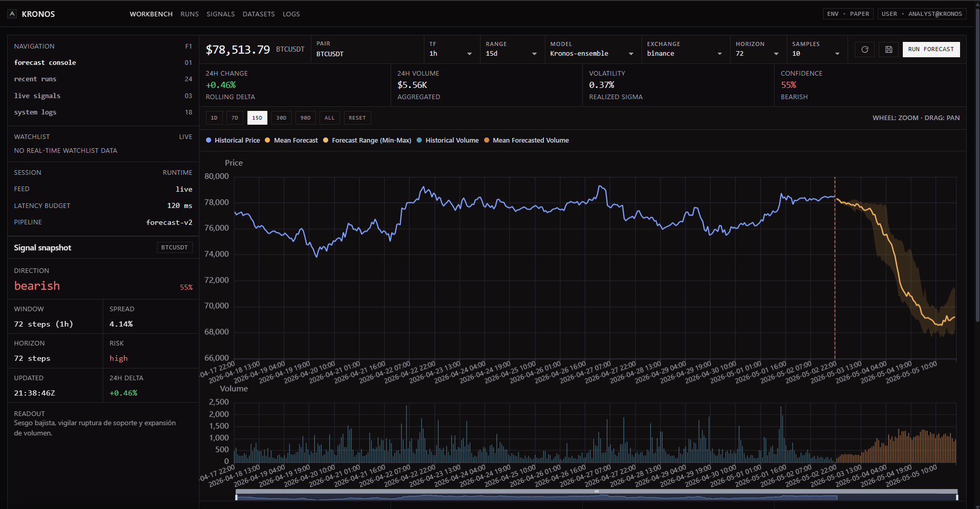The width and height of the screenshot is (980, 509).
Task: Click the forecast start dashed marker line
Action: [x=835, y=268]
